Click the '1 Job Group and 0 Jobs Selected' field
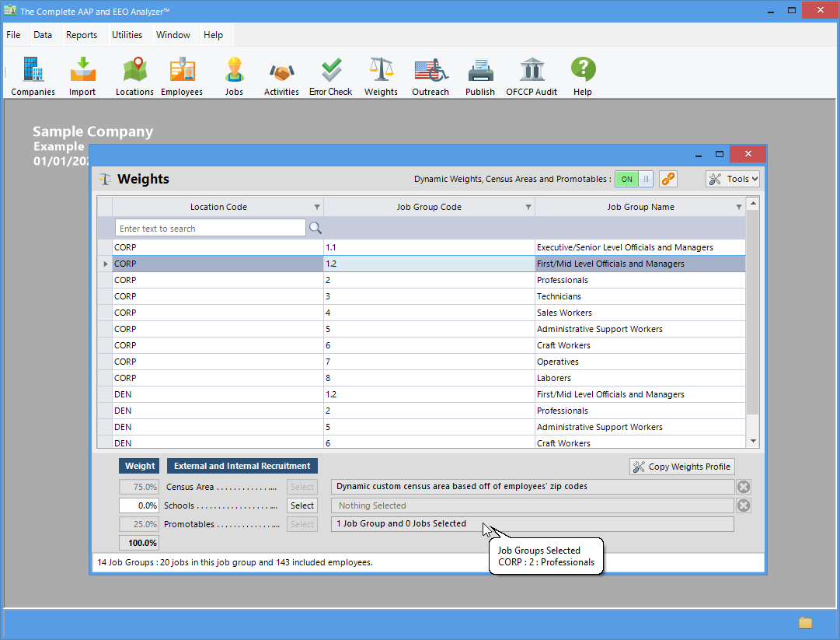Viewport: 840px width, 640px height. pos(532,524)
